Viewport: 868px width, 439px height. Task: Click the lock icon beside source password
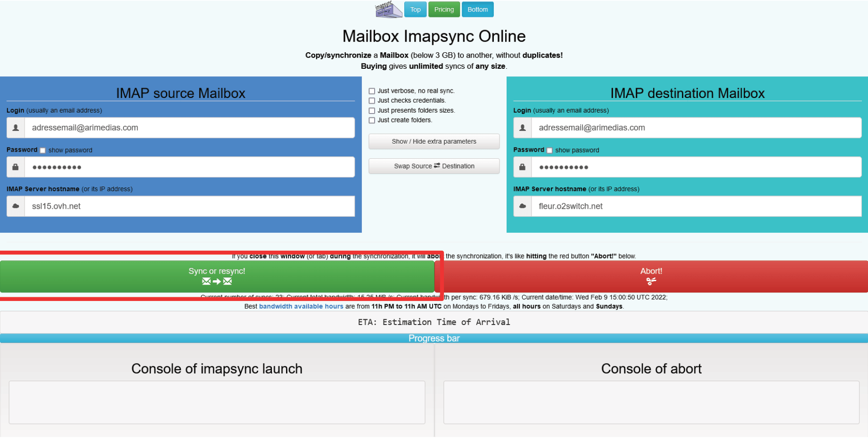pyautogui.click(x=16, y=167)
